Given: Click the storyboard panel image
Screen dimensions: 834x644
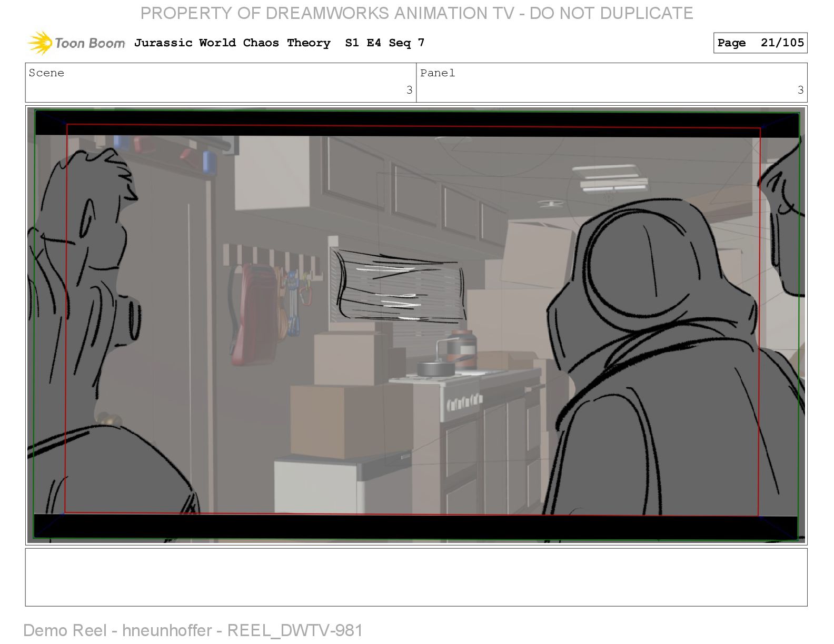Looking at the screenshot, I should [416, 325].
